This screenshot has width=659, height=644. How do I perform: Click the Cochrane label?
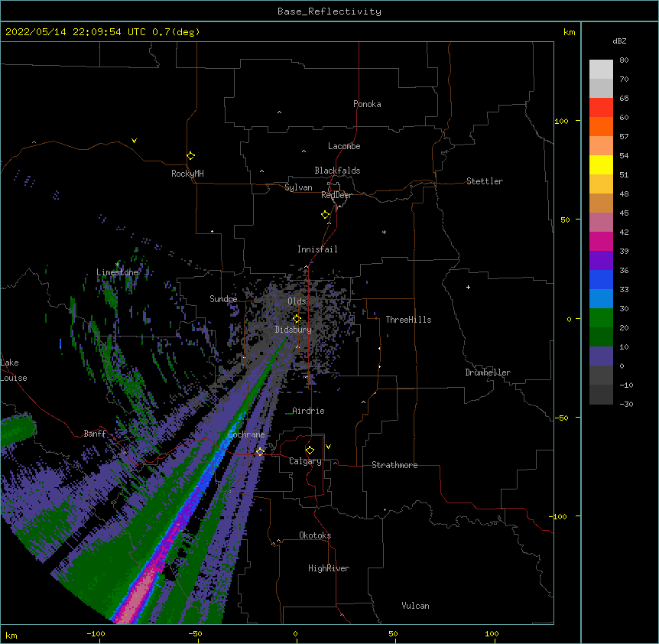246,434
